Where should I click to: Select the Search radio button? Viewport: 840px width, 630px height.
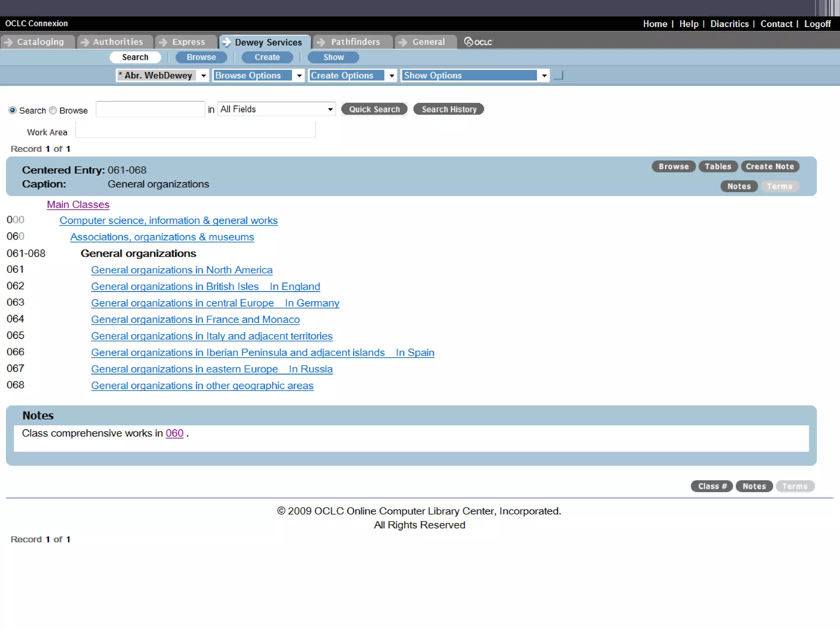click(x=13, y=110)
